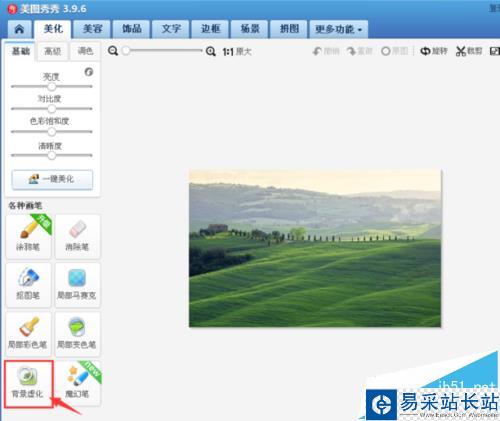This screenshot has width=500, height=421.
Task: Select the 抠图笔 cutout brush
Action: coord(28,285)
